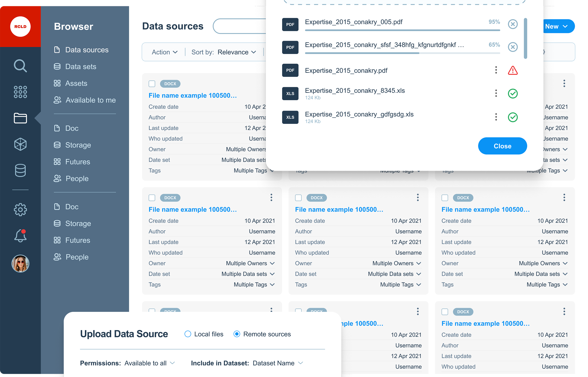Image resolution: width=588 pixels, height=377 pixels.
Task: Open kebab menu for Expertise_2015_conakry_8345.xls
Action: point(496,93)
